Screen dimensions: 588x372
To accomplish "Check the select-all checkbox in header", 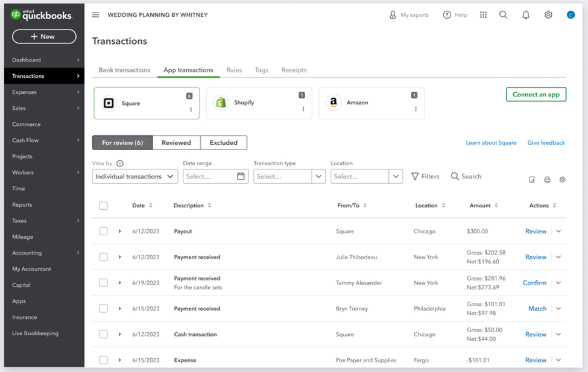I will point(103,206).
